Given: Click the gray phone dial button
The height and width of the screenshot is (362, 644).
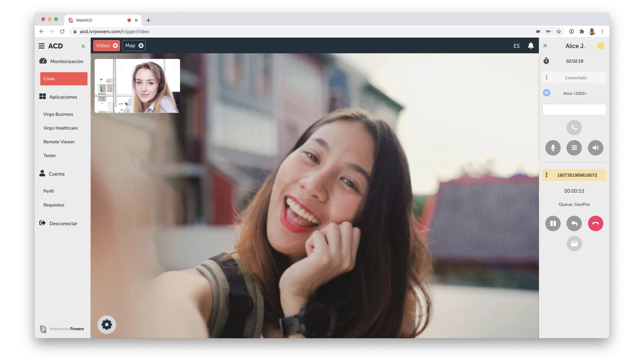Looking at the screenshot, I should pyautogui.click(x=574, y=127).
